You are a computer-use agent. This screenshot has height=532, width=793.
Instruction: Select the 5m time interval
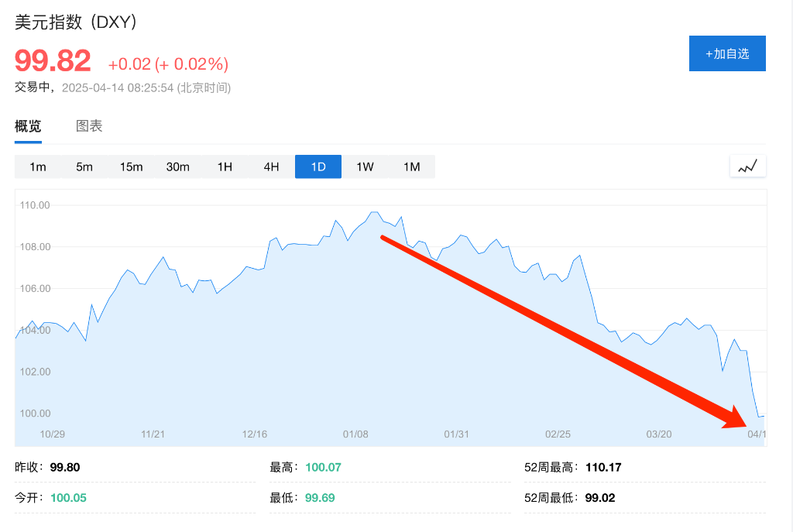[84, 166]
